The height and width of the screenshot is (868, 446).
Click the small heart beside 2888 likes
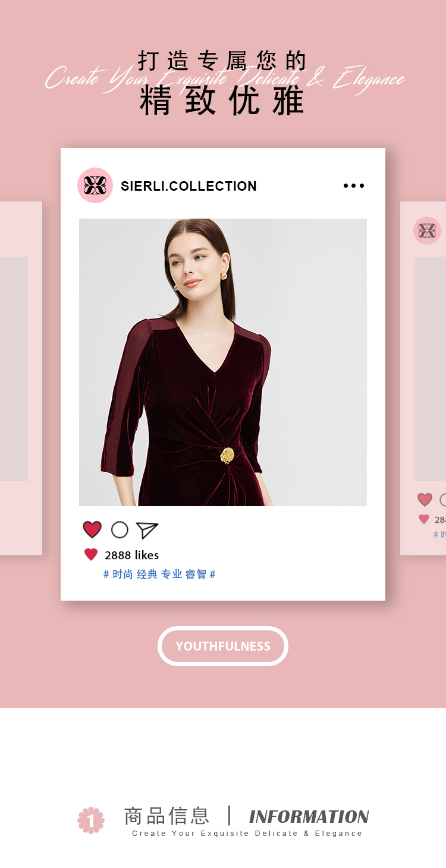(91, 555)
